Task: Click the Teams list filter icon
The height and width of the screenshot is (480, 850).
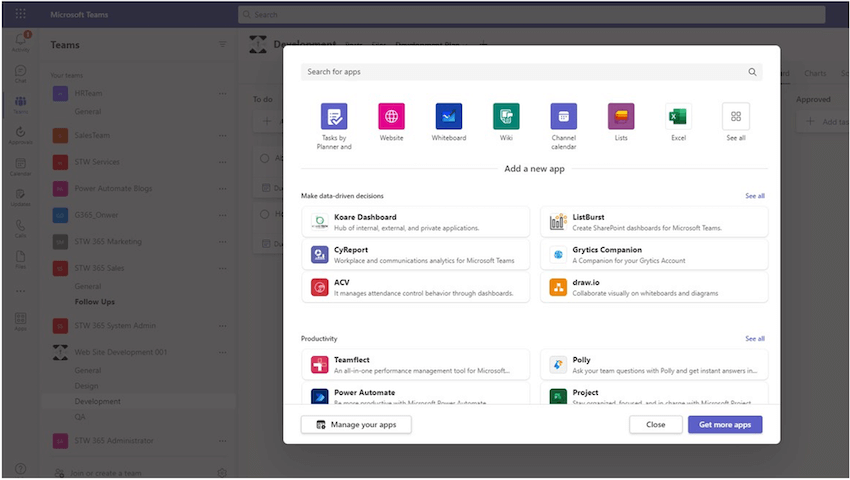Action: pyautogui.click(x=223, y=44)
